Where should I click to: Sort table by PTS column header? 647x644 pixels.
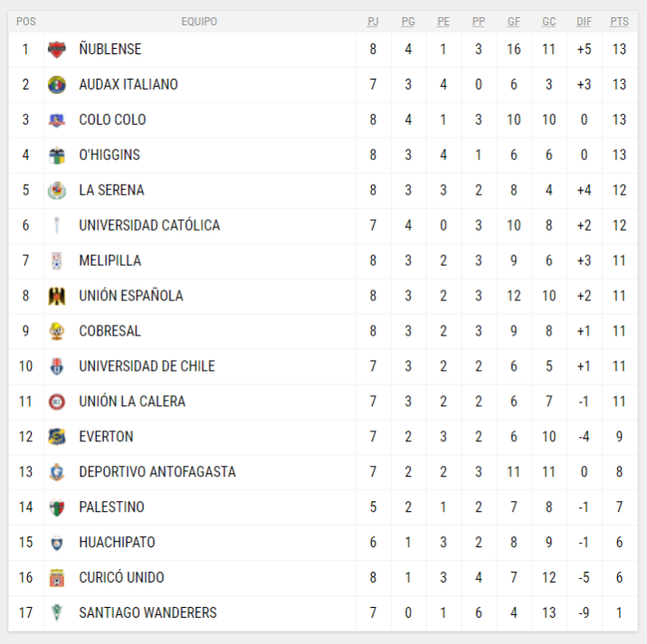coord(619,22)
